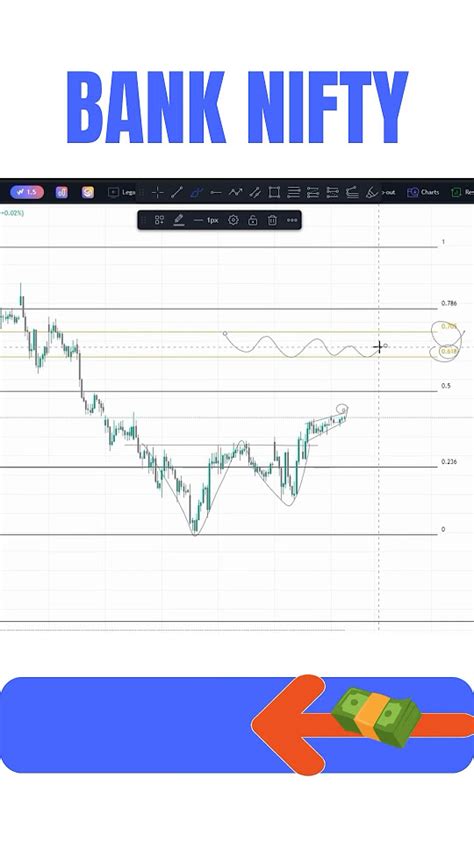Click the wavy path drawing start handle
The width and height of the screenshot is (474, 842).
[225, 333]
